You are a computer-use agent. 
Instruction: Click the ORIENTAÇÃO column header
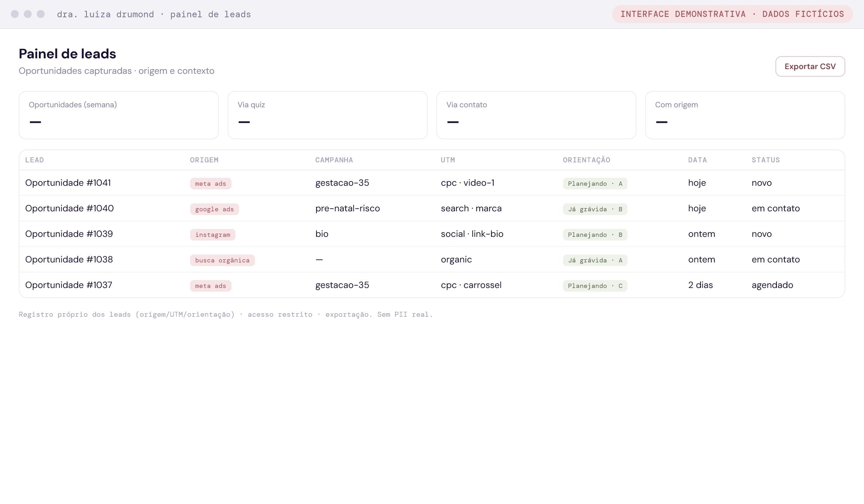(586, 160)
